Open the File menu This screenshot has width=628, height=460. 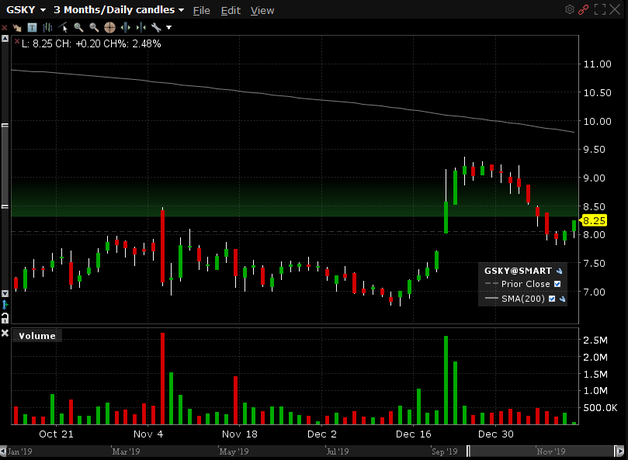pos(201,10)
